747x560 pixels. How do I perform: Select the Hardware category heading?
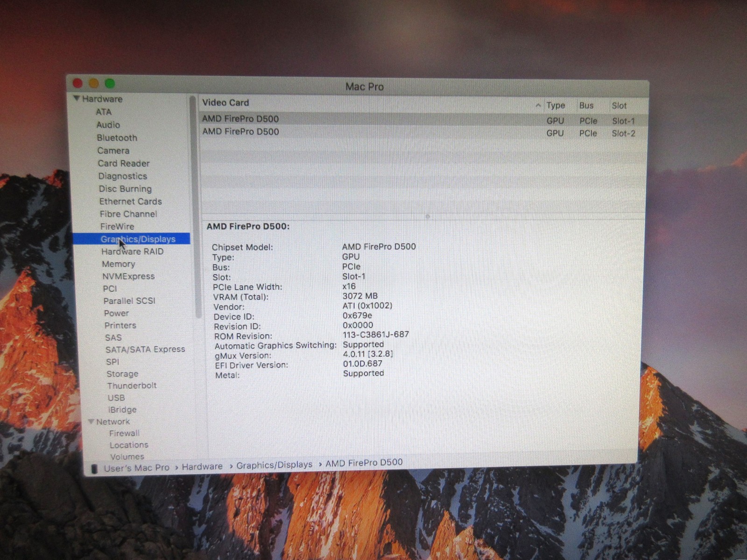pos(102,99)
